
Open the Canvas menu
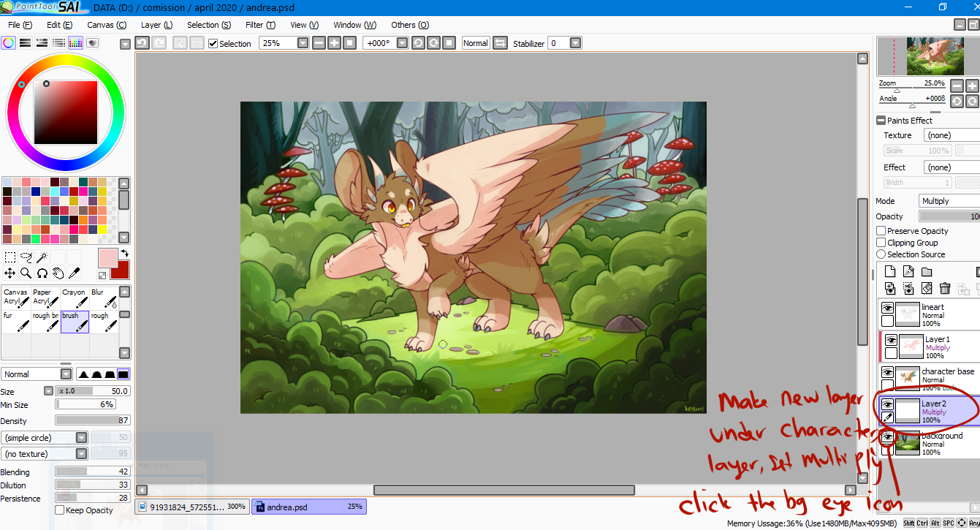[x=107, y=25]
